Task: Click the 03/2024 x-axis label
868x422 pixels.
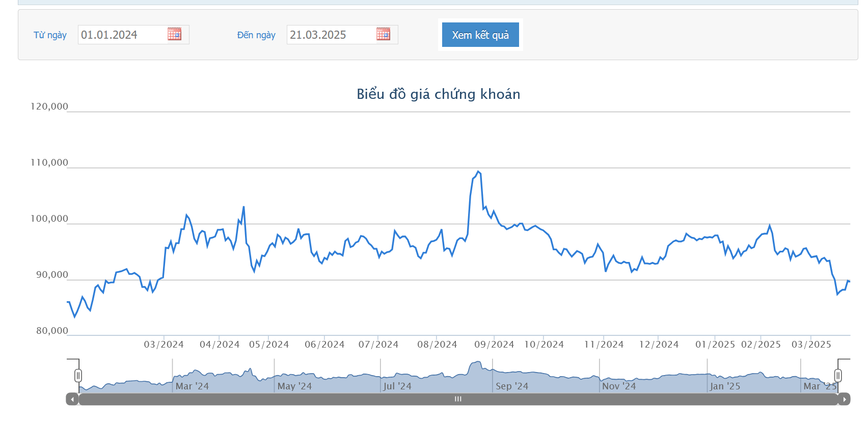Action: pos(164,345)
